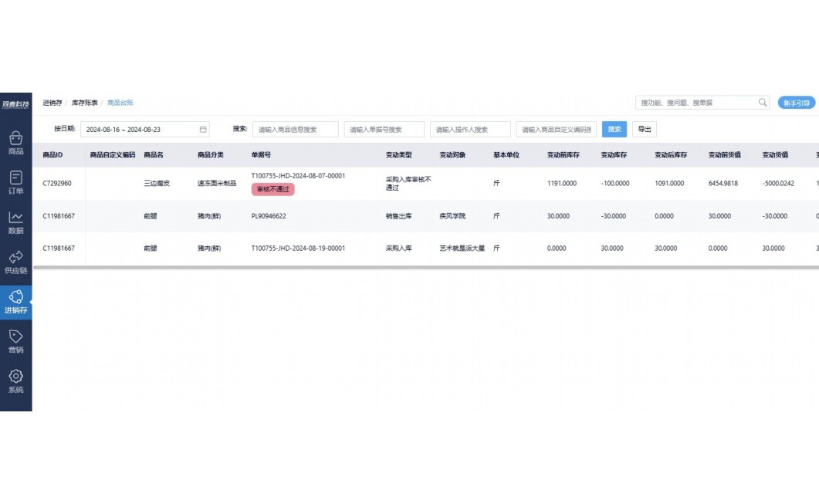This screenshot has height=504, width=819.
Task: Open the 商品 sidebar section
Action: coord(15,143)
